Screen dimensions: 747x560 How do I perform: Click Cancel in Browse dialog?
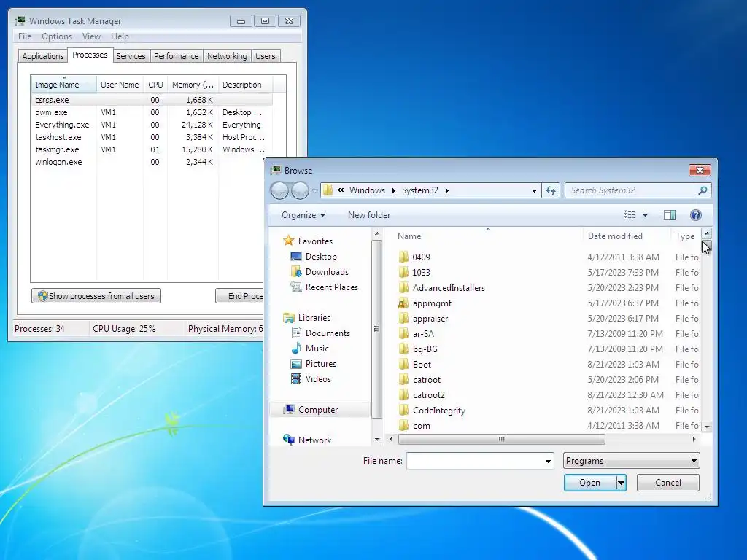tap(668, 483)
